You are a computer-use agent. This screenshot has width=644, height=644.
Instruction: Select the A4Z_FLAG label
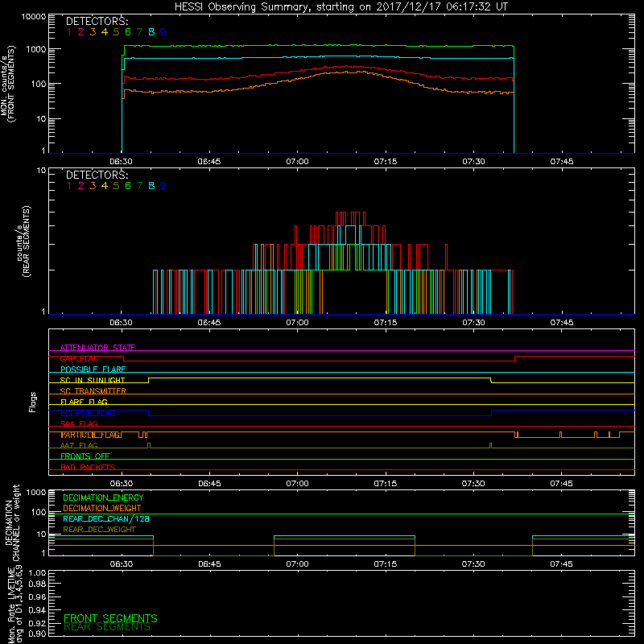pos(79,445)
